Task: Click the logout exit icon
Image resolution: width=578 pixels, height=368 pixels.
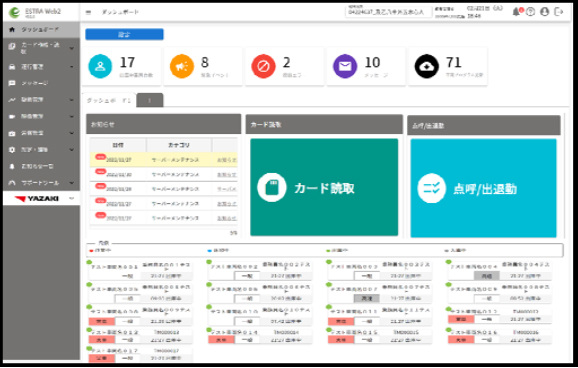Action: [x=559, y=12]
